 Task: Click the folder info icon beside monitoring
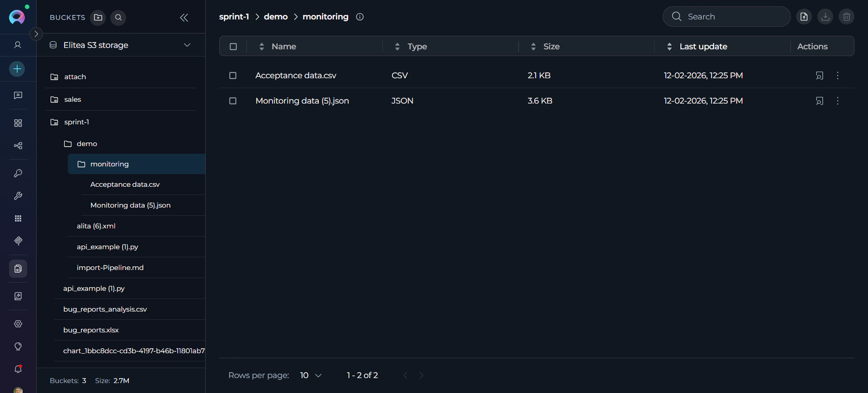click(x=360, y=17)
